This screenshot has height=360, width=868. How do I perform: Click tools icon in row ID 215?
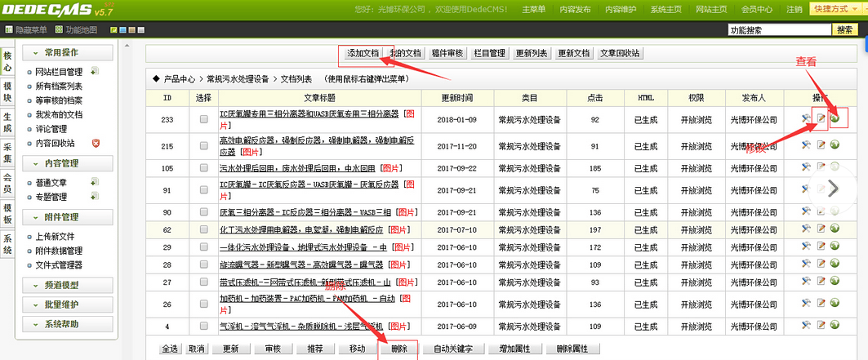pyautogui.click(x=806, y=144)
